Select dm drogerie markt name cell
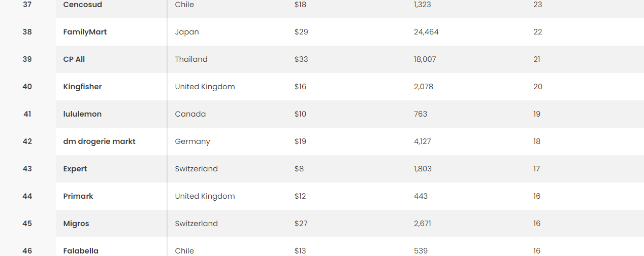The height and width of the screenshot is (256, 644). [x=99, y=141]
